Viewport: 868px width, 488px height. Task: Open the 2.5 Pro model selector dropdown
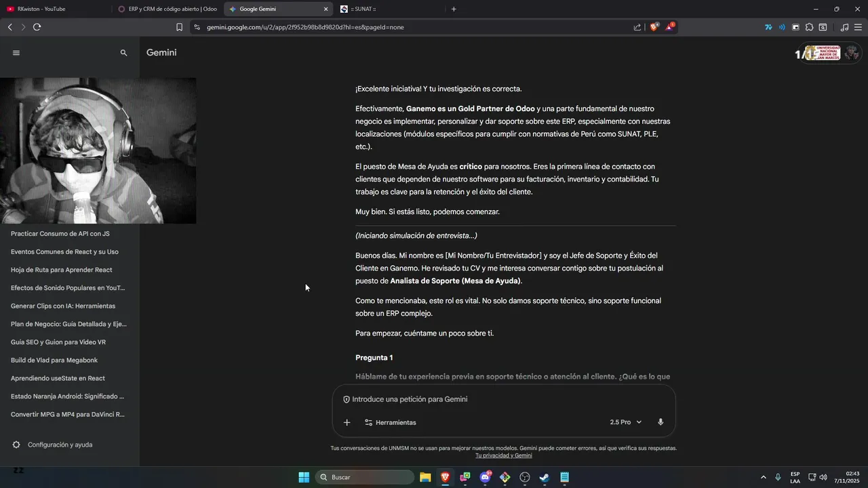click(x=625, y=422)
